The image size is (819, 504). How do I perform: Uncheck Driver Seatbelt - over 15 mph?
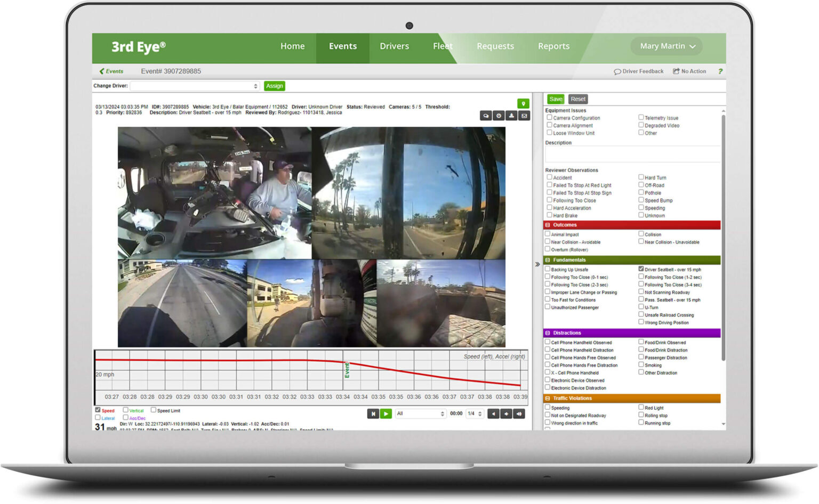tap(641, 269)
